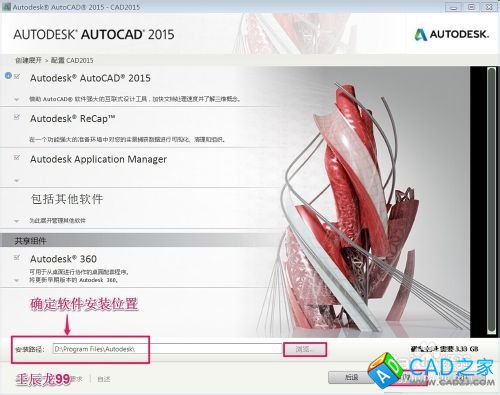Close the AutoCAD 2015 installer window
This screenshot has width=500, height=395.
coord(490,7)
